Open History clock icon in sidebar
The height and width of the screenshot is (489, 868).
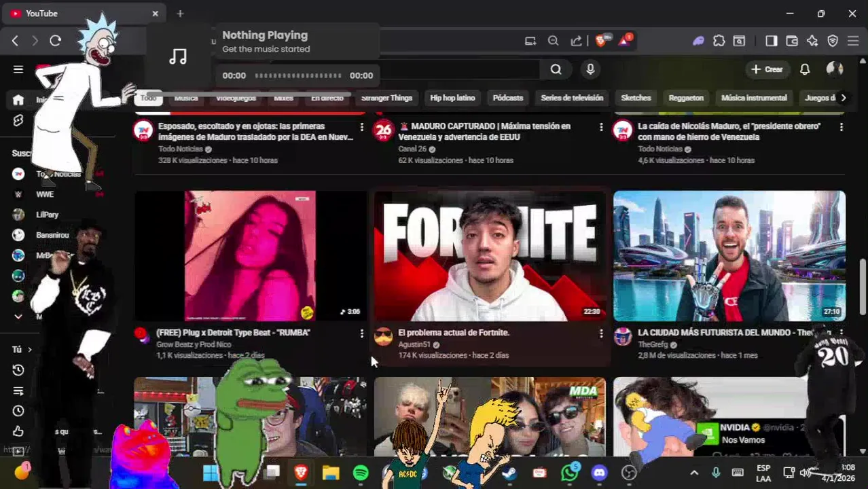click(x=18, y=370)
